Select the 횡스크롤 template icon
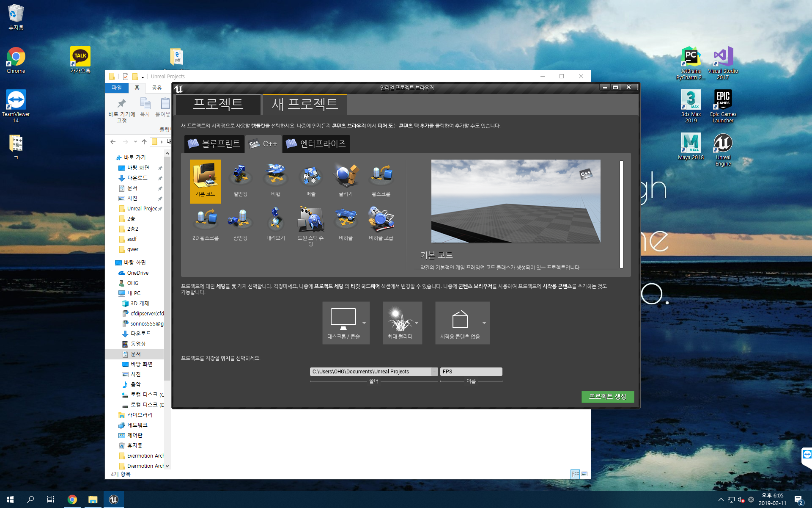 point(381,181)
